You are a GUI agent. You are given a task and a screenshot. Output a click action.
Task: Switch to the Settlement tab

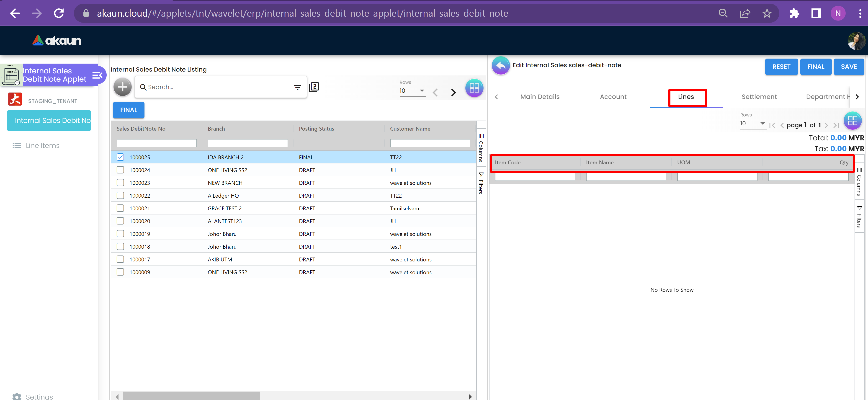(759, 97)
